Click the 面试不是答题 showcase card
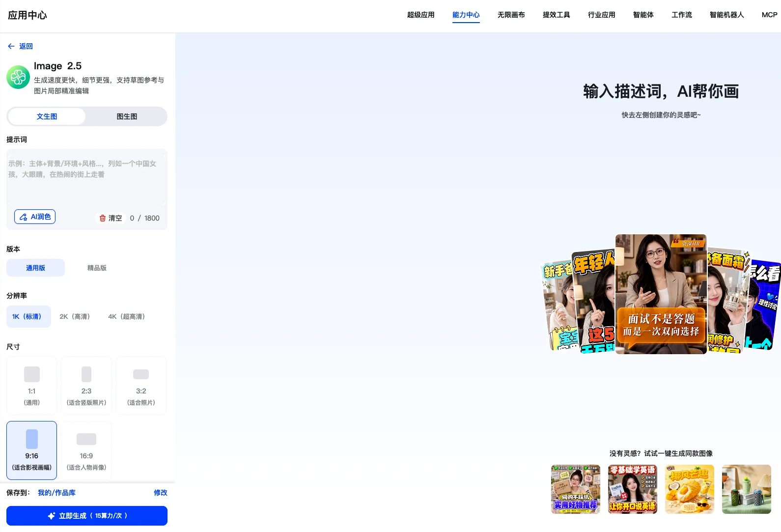The width and height of the screenshot is (781, 532). coord(661,294)
